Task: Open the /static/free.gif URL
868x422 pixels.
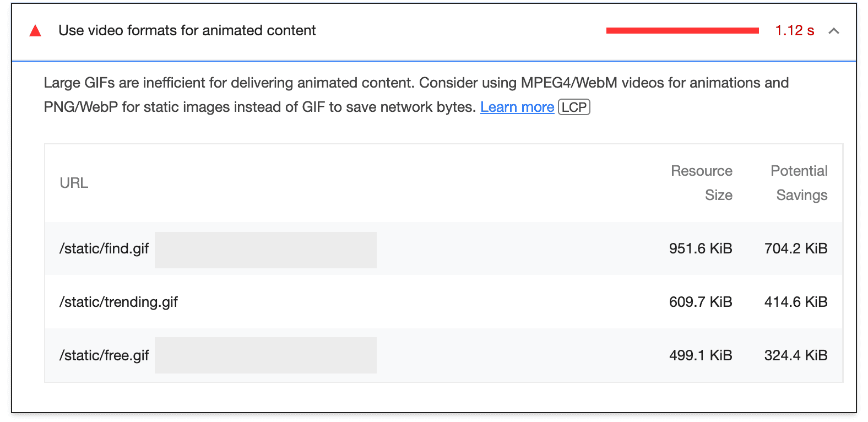Action: (x=104, y=355)
